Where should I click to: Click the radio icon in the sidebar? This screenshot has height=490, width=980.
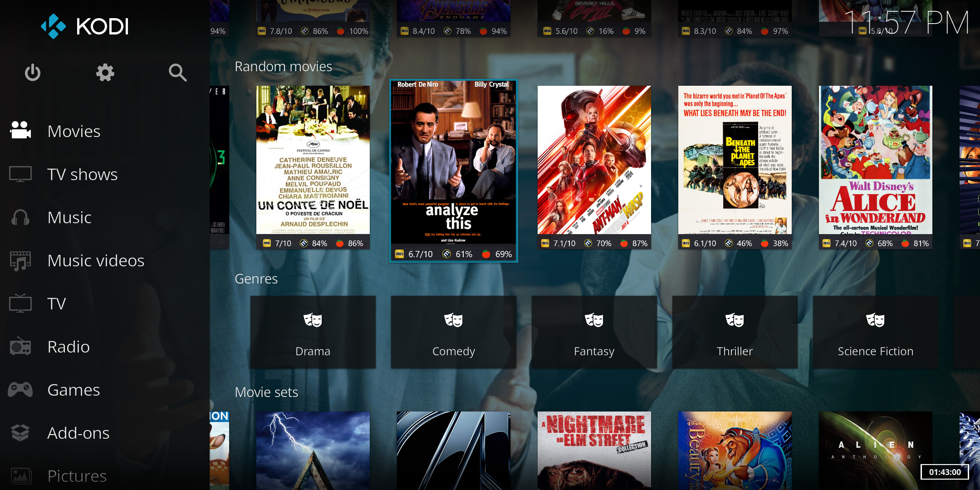click(20, 347)
